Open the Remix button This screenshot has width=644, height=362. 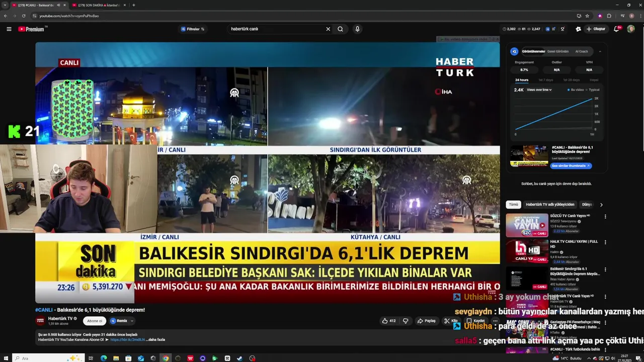[x=119, y=321]
